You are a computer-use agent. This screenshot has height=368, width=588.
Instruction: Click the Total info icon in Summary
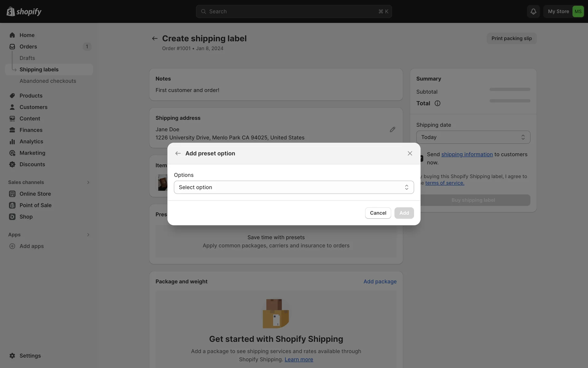(x=437, y=103)
